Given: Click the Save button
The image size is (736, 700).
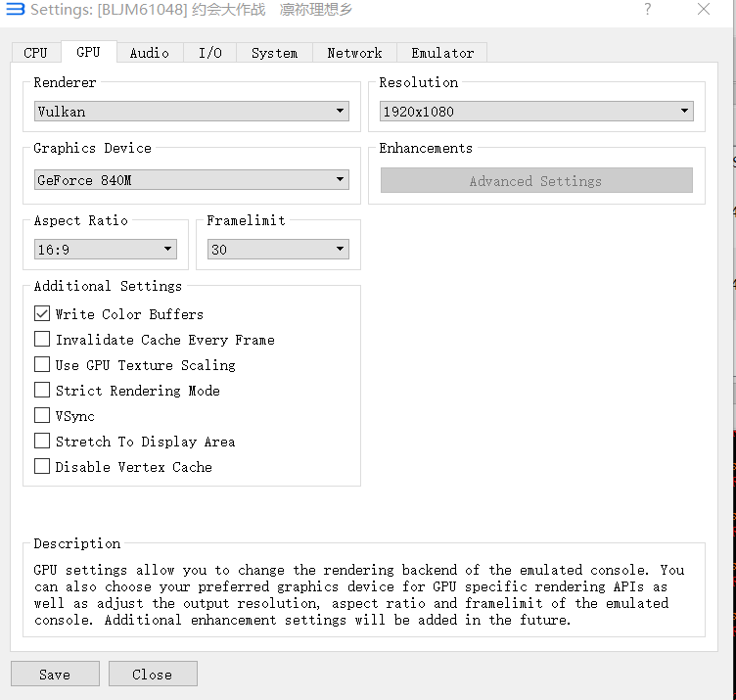Looking at the screenshot, I should tap(55, 675).
